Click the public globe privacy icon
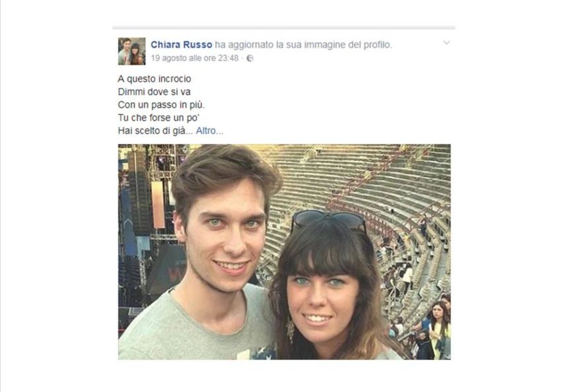The height and width of the screenshot is (392, 573). 250,59
